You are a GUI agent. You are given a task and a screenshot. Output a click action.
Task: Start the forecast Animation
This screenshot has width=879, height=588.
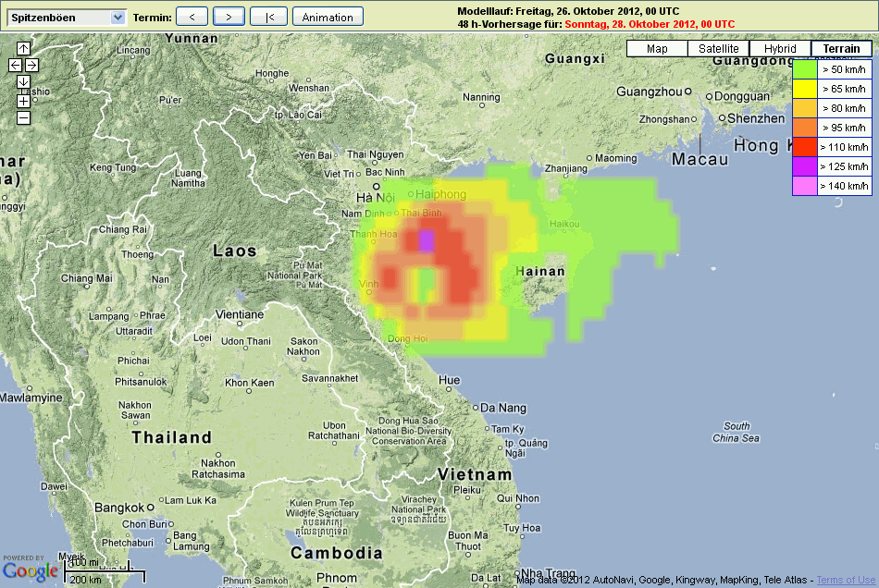[328, 17]
